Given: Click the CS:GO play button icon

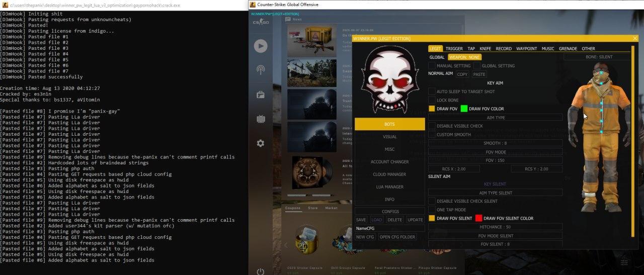Looking at the screenshot, I should pos(261,46).
